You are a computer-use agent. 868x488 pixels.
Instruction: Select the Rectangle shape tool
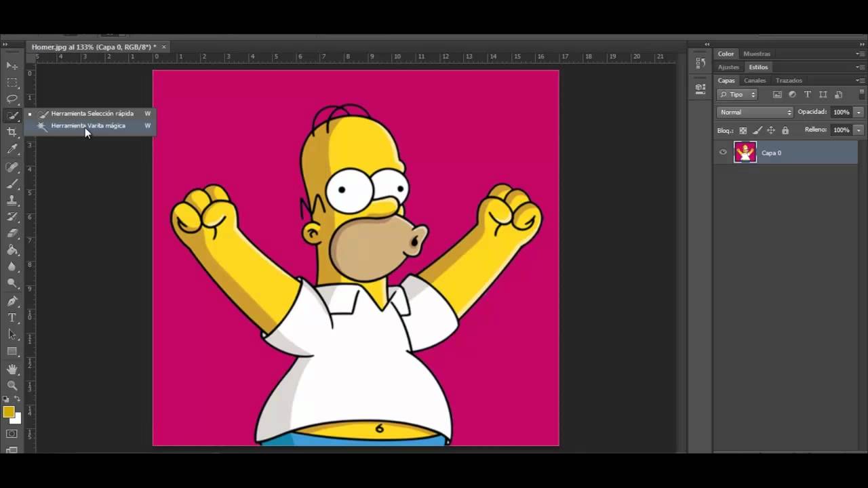click(12, 351)
